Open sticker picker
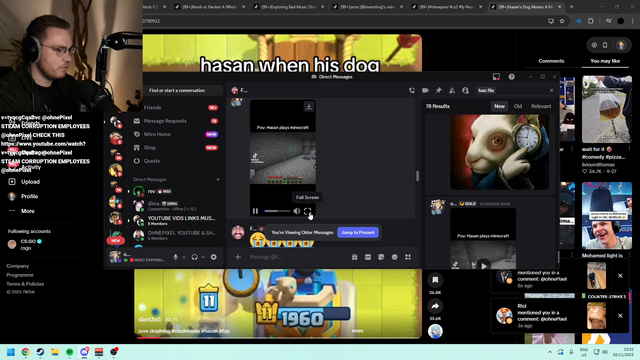The height and width of the screenshot is (360, 640). pyautogui.click(x=381, y=257)
